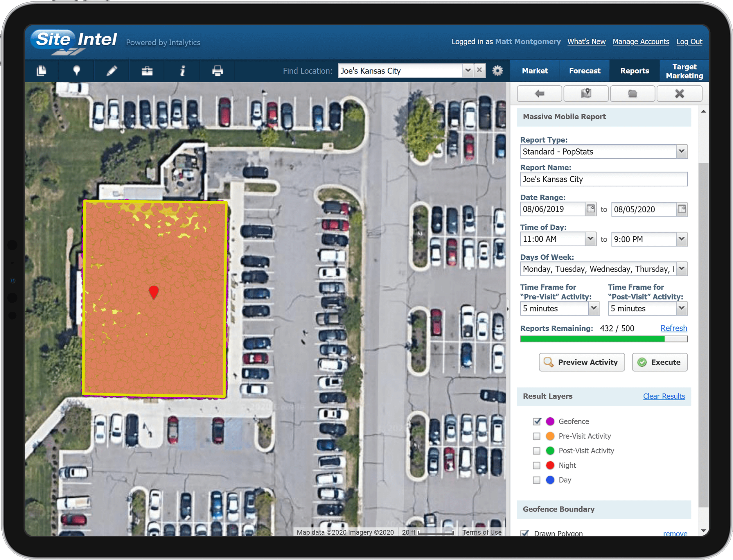
Task: Click the Log Out link
Action: 689,42
